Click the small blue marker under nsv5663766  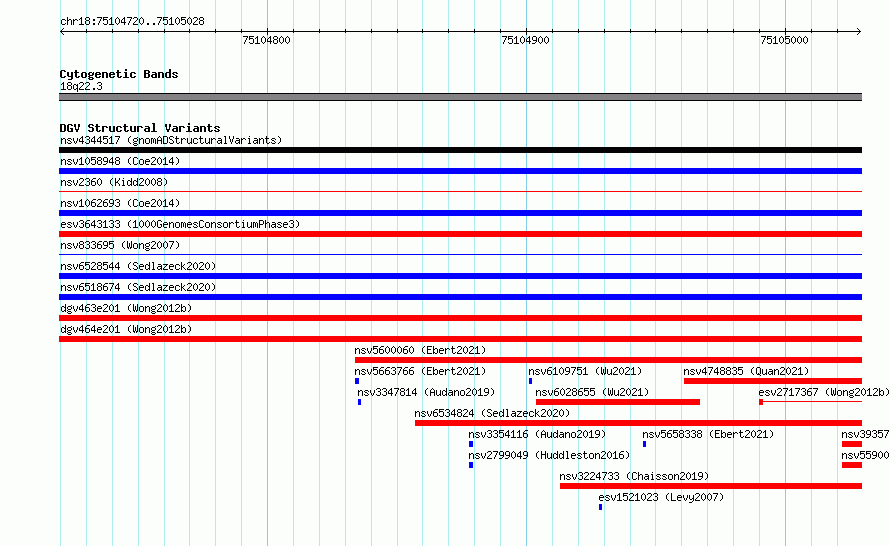[x=357, y=381]
